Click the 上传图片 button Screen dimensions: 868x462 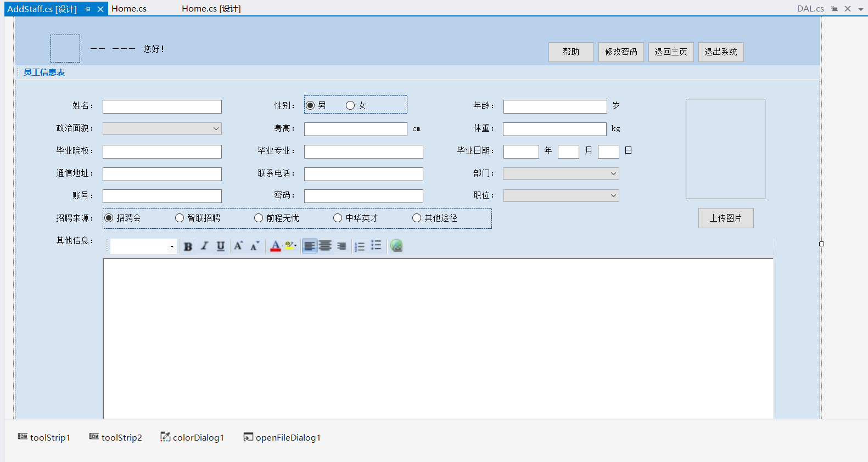click(x=726, y=218)
